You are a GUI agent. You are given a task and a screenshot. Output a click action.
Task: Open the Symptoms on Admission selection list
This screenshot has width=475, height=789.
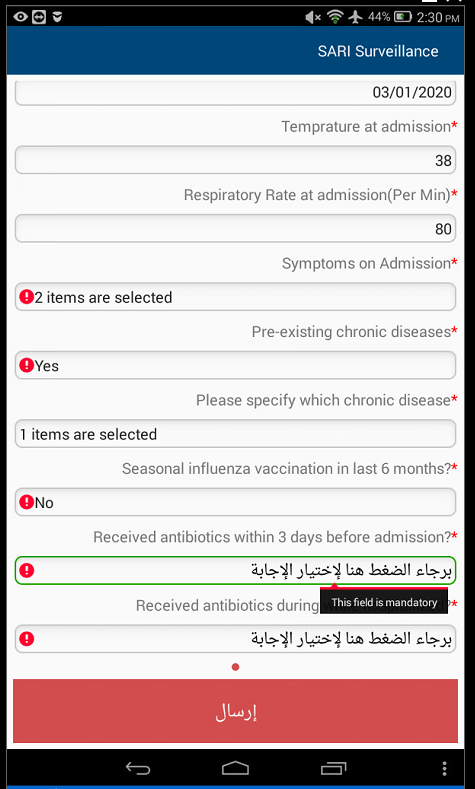pyautogui.click(x=235, y=297)
